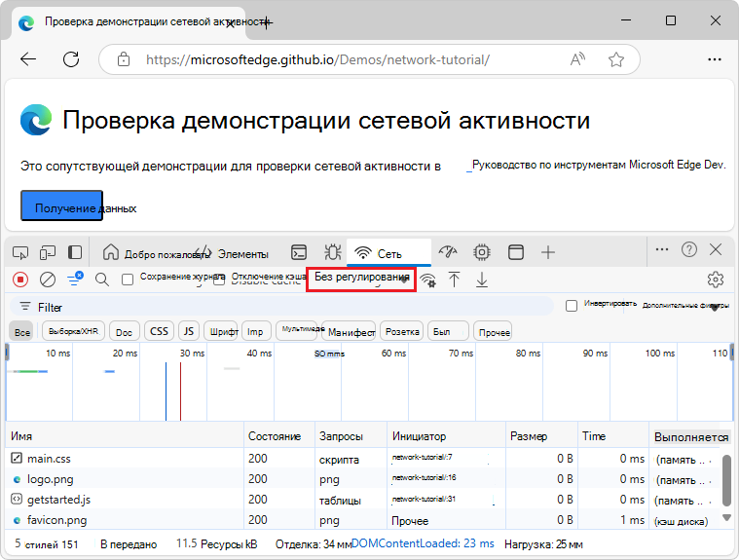739x560 pixels.
Task: Export HAR file down arrow
Action: [x=482, y=280]
